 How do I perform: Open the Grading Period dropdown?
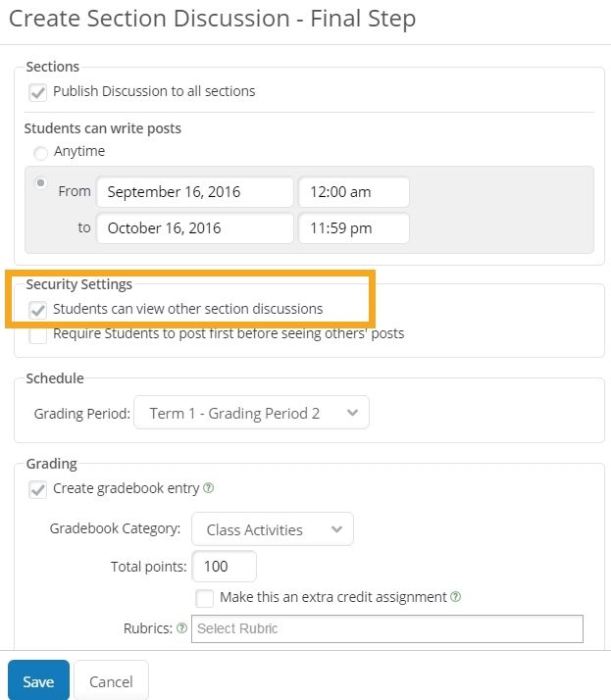pyautogui.click(x=252, y=413)
